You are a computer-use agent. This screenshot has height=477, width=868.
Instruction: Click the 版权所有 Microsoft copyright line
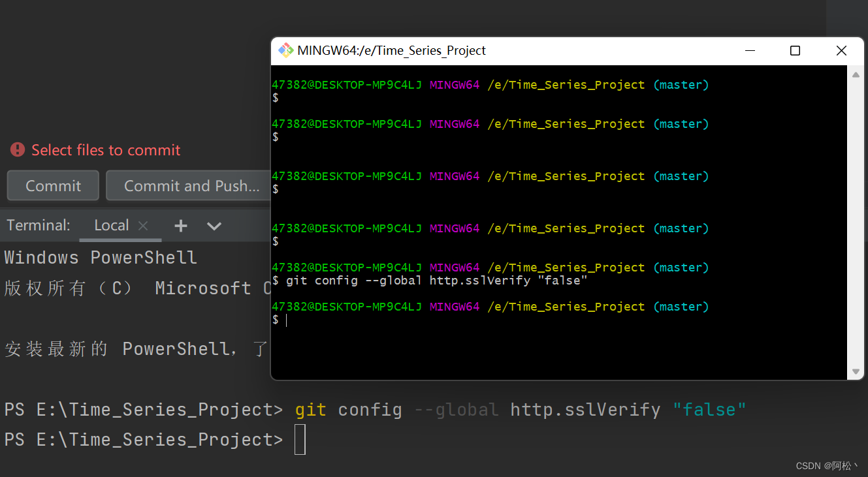click(138, 288)
